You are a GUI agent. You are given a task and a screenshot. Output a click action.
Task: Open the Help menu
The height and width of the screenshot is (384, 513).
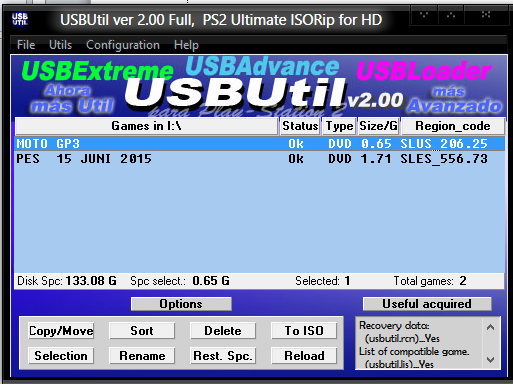tap(186, 45)
